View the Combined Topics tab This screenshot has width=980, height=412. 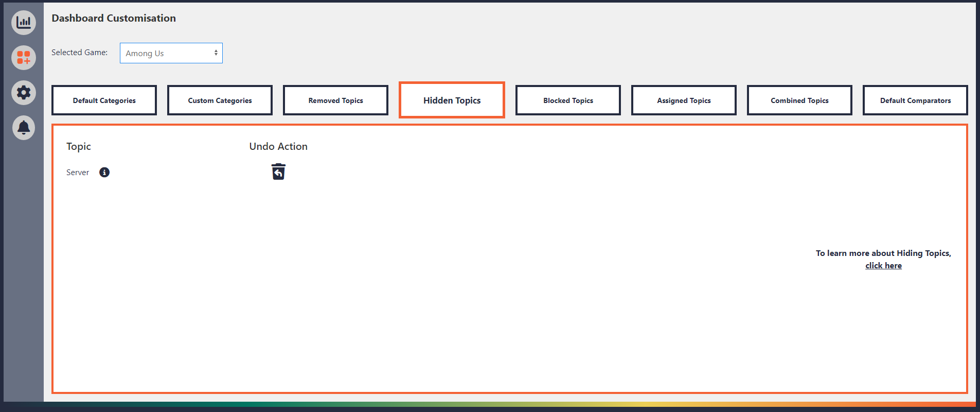(x=800, y=100)
